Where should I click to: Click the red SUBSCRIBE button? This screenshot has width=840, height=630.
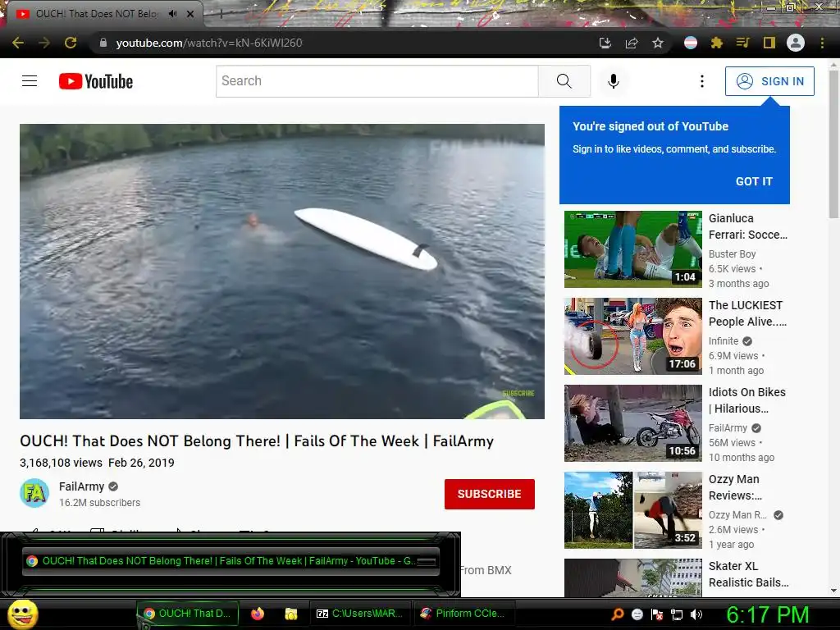tap(490, 494)
